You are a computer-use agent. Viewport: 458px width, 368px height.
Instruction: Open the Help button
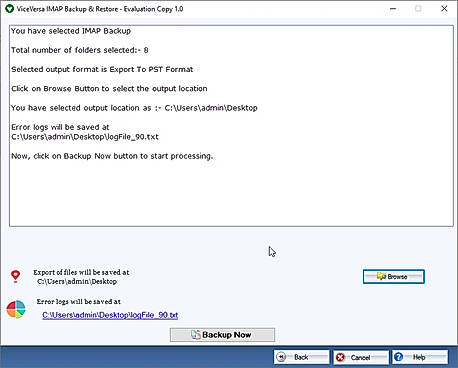[x=420, y=357]
